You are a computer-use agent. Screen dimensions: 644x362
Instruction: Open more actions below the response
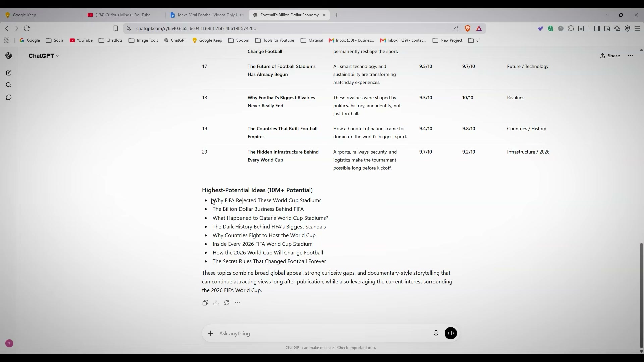point(237,303)
